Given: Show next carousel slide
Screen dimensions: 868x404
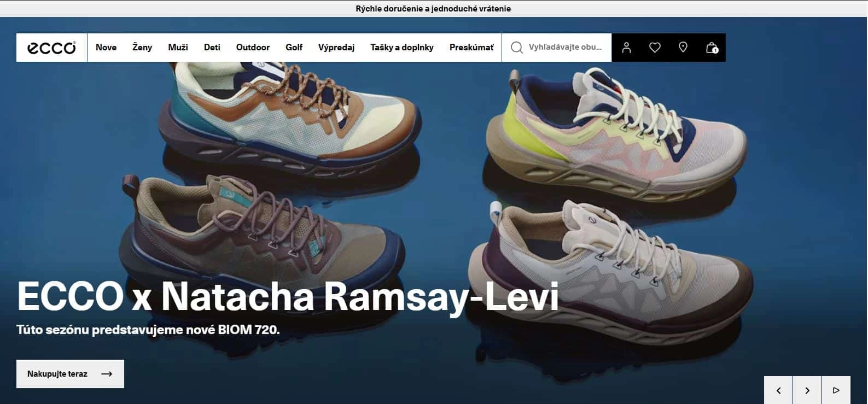Looking at the screenshot, I should (x=807, y=390).
